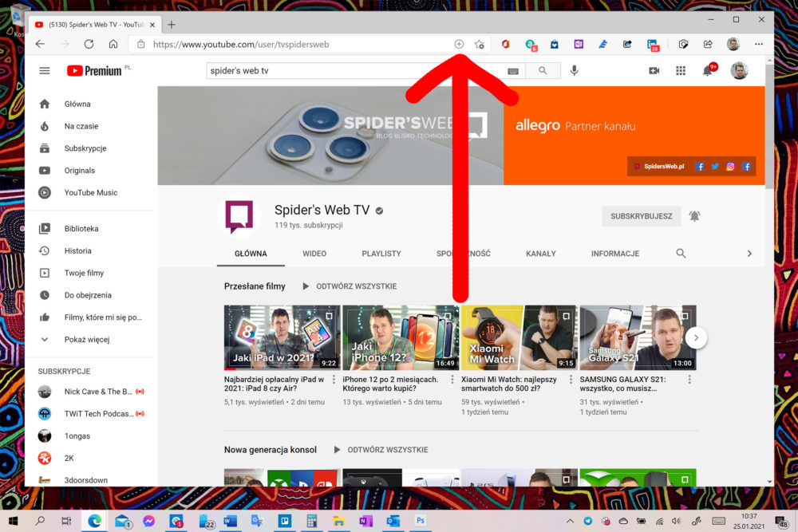The image size is (798, 532).
Task: Switch to the WIDEO channel tab
Action: pyautogui.click(x=314, y=254)
